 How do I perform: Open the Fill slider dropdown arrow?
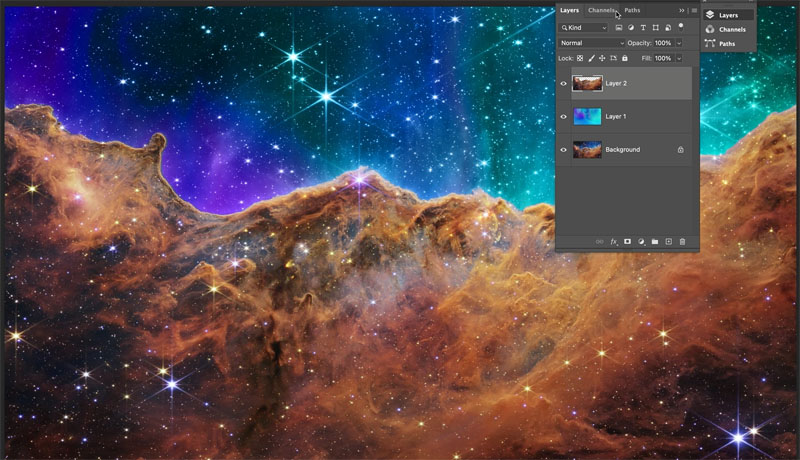tap(679, 59)
